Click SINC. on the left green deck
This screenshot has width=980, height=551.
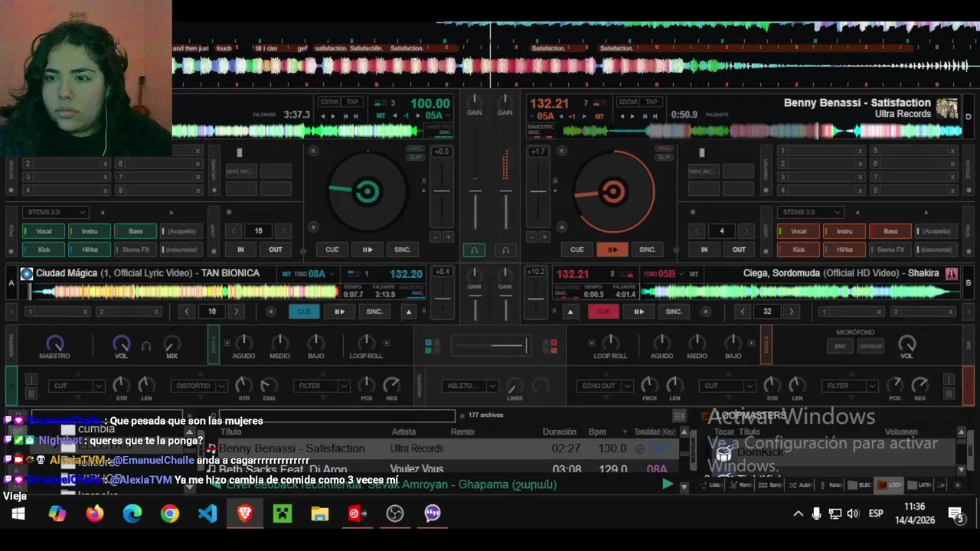pos(403,249)
